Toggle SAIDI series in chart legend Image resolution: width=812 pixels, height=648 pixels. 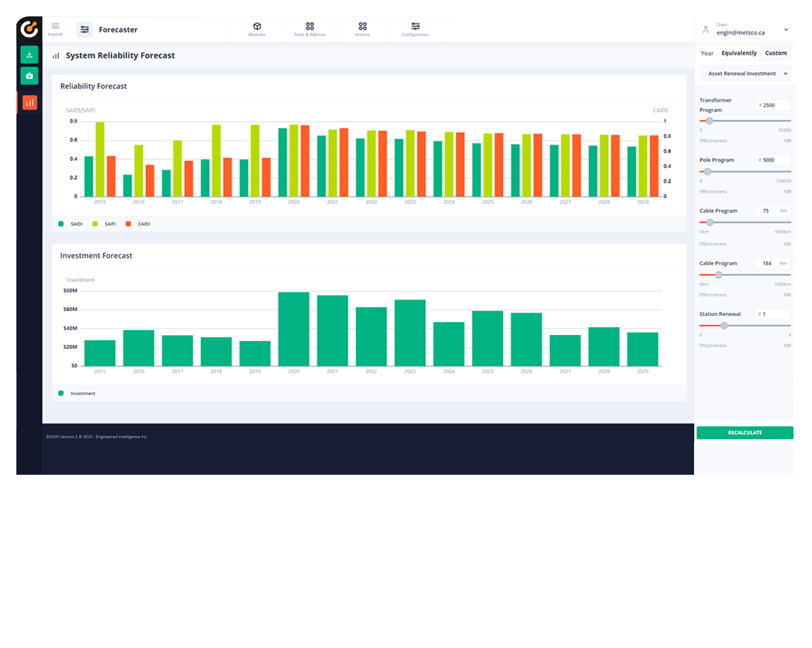(x=70, y=224)
